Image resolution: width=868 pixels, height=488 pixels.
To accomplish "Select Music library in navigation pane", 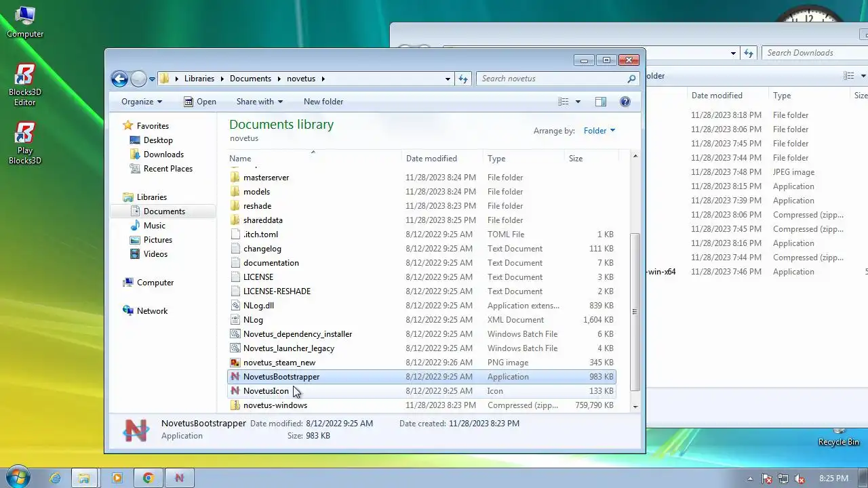I will pos(155,226).
